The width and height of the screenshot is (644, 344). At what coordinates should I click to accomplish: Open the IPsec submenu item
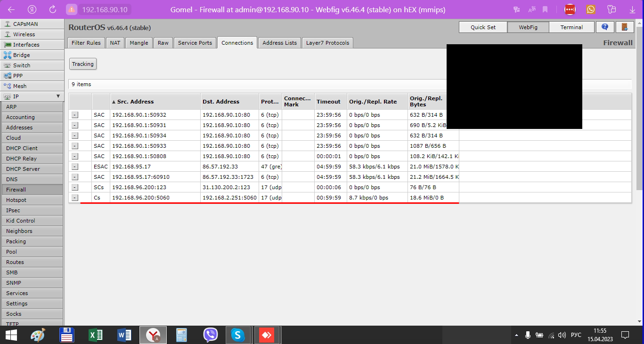tap(32, 210)
